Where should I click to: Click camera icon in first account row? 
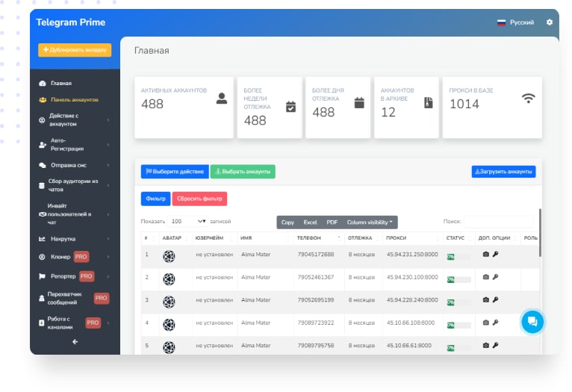pyautogui.click(x=485, y=255)
